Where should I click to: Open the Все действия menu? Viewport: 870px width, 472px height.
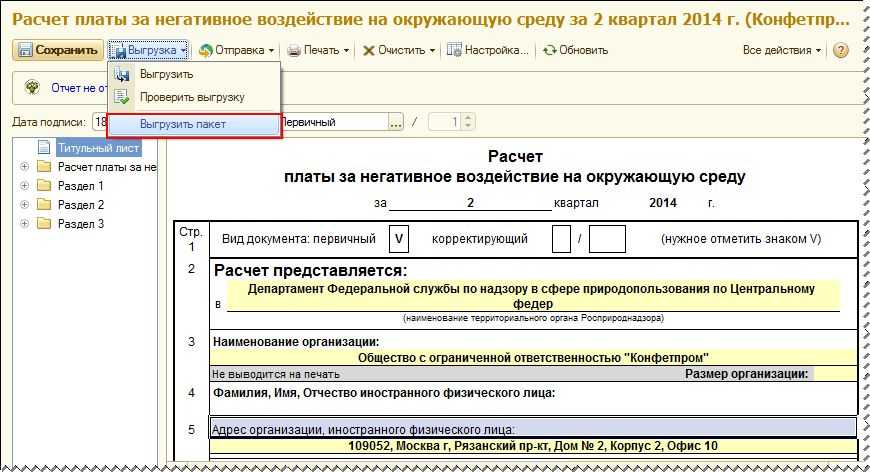[x=782, y=50]
